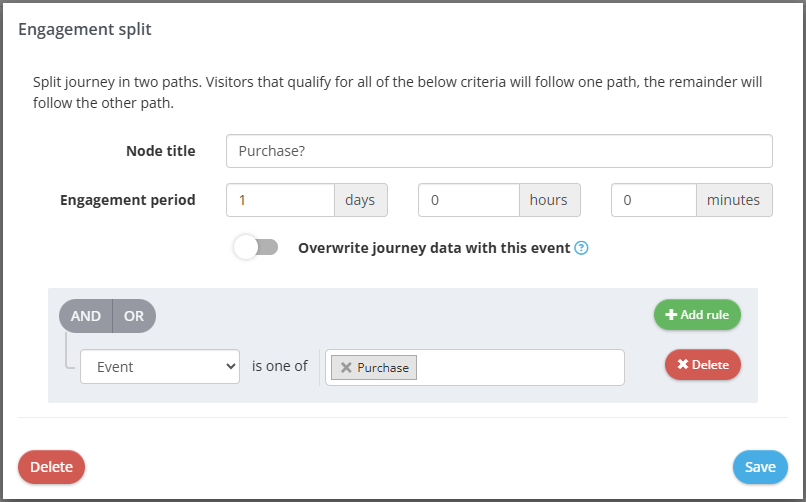
Task: Click the hours engagement period input
Action: coord(468,200)
